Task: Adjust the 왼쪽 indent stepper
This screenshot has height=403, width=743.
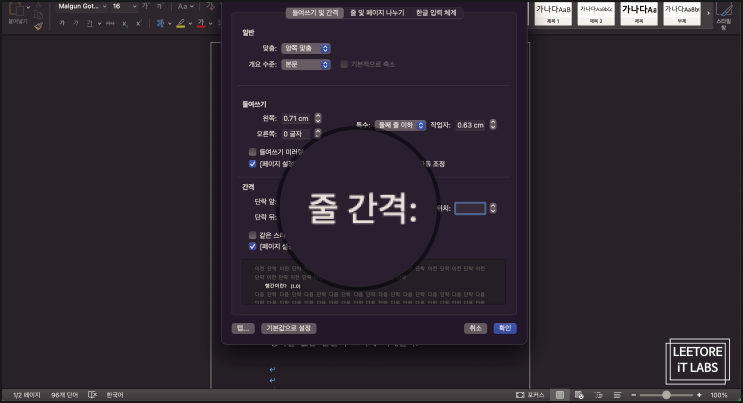Action: 318,118
